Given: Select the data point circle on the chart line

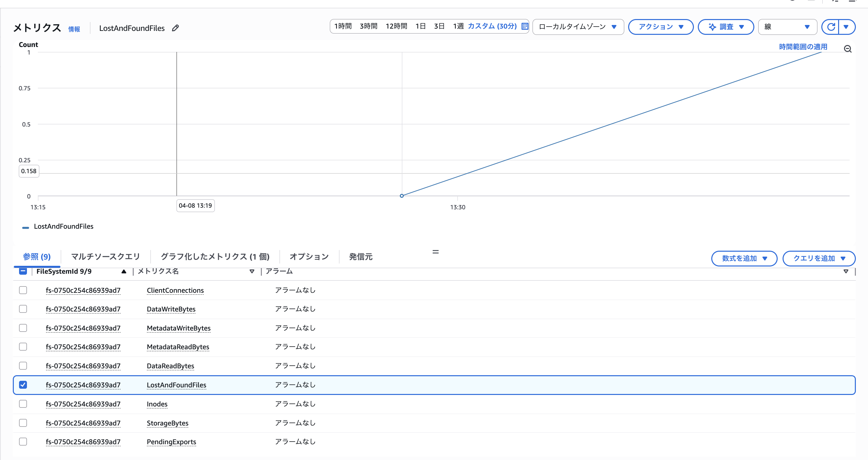Looking at the screenshot, I should [402, 195].
